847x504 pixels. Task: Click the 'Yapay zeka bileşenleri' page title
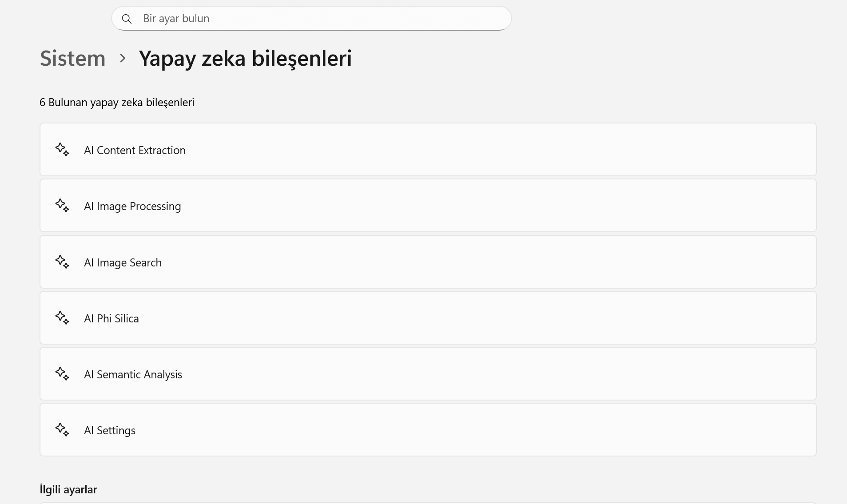(x=245, y=58)
